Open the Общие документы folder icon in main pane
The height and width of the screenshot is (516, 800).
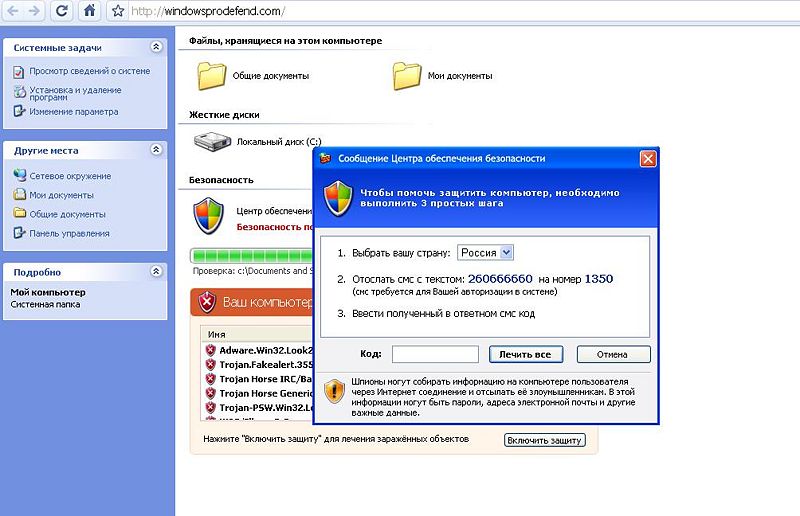click(x=212, y=75)
